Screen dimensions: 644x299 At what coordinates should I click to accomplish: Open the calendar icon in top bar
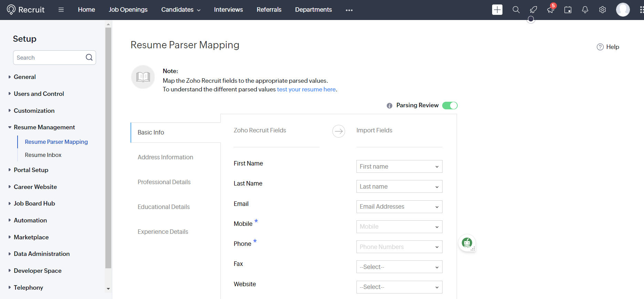[568, 10]
